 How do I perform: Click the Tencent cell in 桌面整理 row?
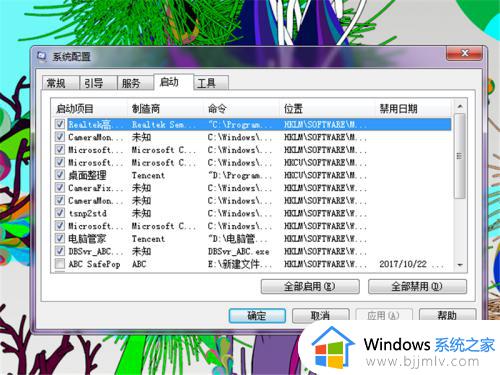148,175
